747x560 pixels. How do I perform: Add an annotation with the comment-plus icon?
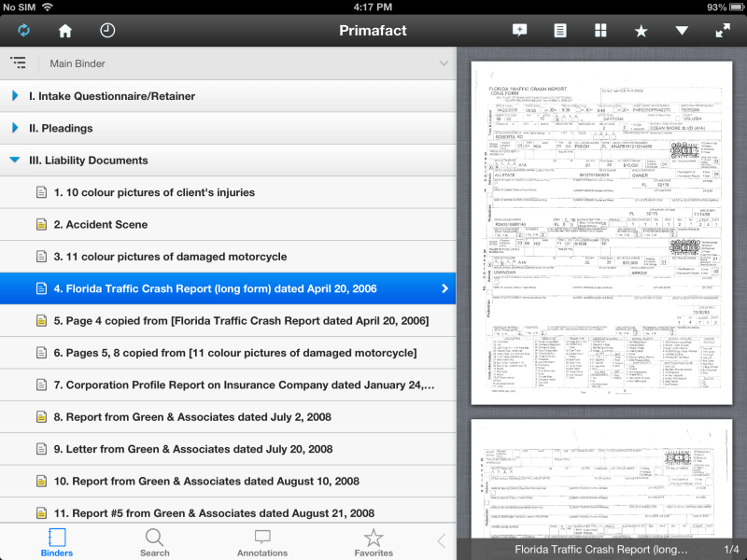coord(519,31)
